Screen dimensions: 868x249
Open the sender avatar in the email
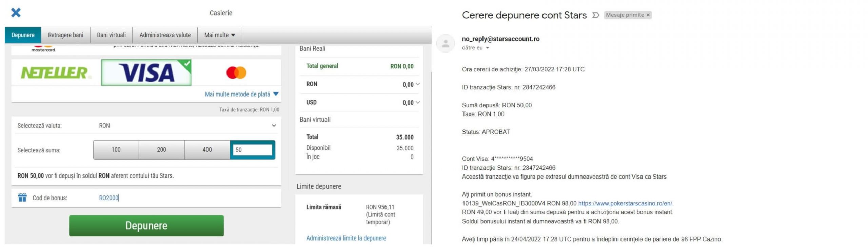pos(446,43)
